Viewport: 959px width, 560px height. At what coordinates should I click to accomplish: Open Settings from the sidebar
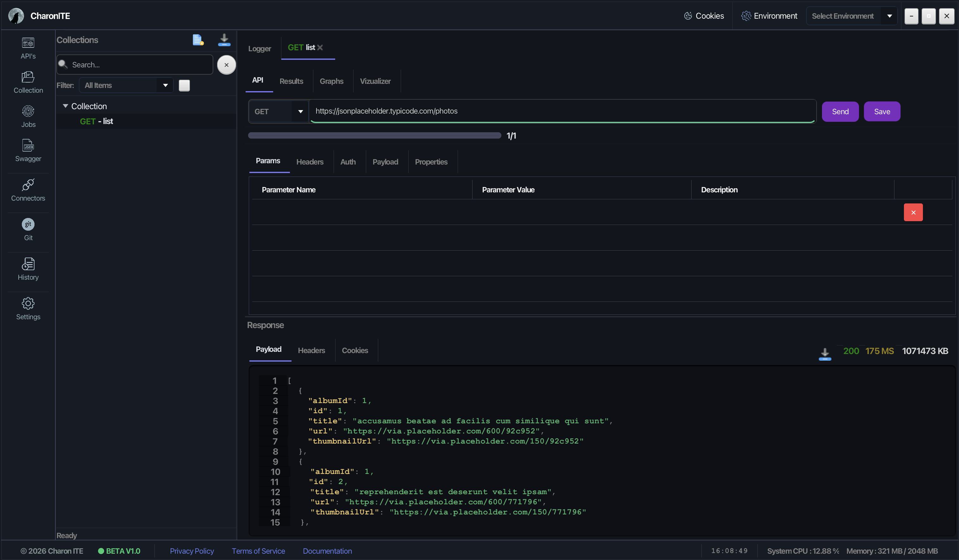(x=28, y=308)
